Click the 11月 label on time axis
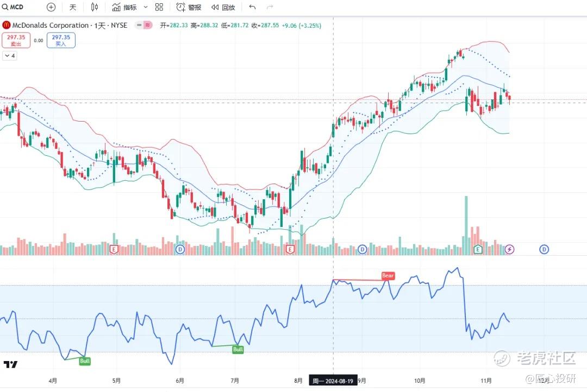Screen dimensions: 587x392 pyautogui.click(x=486, y=381)
